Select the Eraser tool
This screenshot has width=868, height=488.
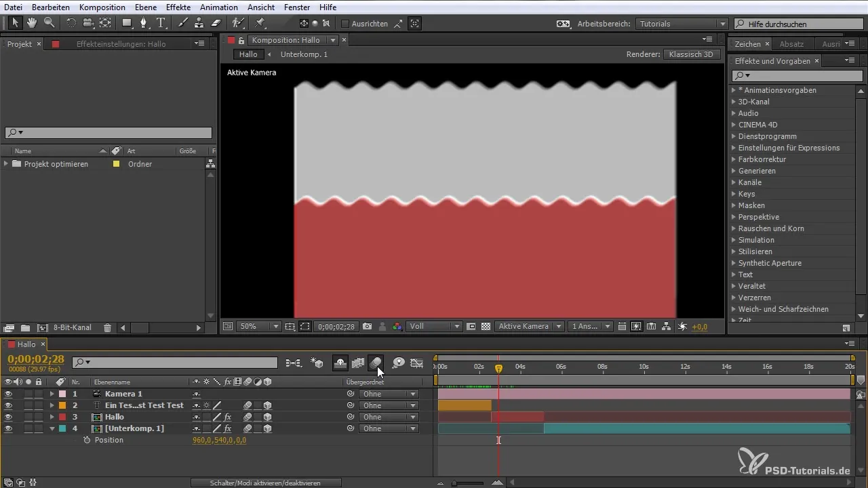(216, 23)
